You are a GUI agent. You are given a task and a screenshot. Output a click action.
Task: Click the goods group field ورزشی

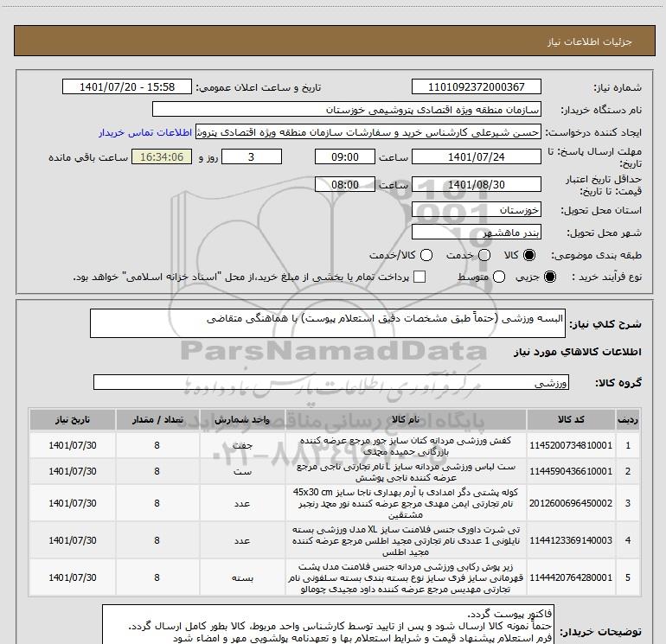(x=331, y=382)
